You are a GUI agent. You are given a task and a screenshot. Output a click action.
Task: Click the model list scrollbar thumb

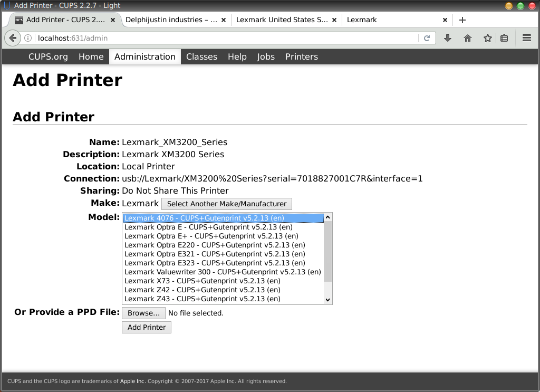(x=328, y=252)
